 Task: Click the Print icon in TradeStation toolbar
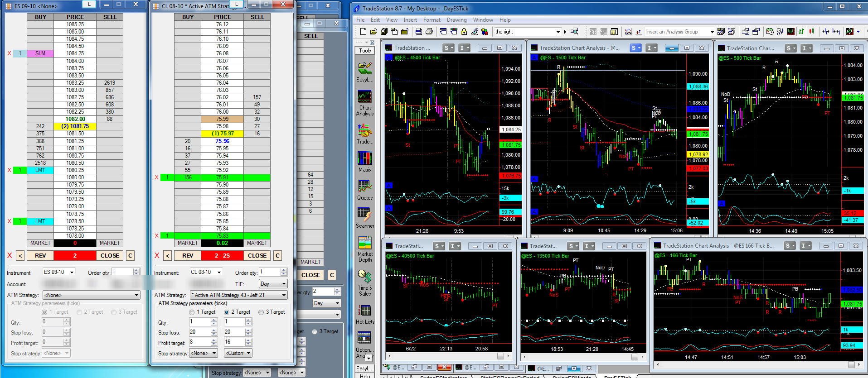click(x=429, y=32)
